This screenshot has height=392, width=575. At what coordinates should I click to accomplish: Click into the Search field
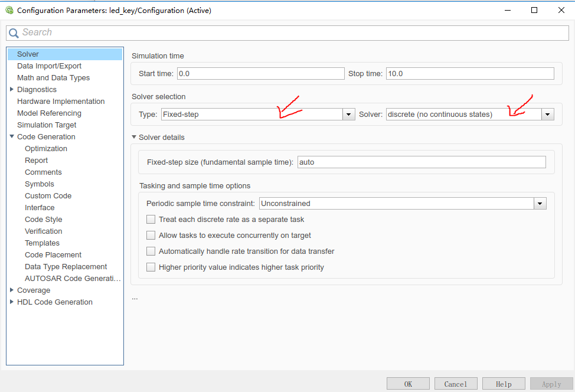coord(287,33)
